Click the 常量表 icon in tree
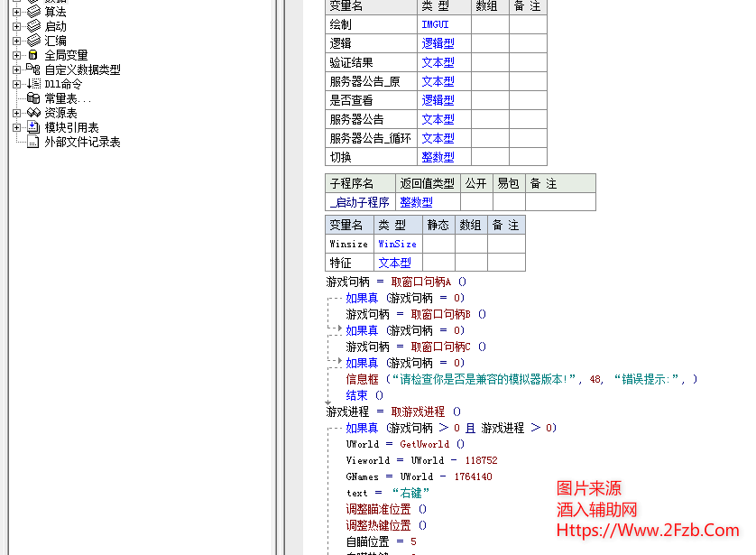The width and height of the screenshot is (756, 555). click(x=33, y=98)
